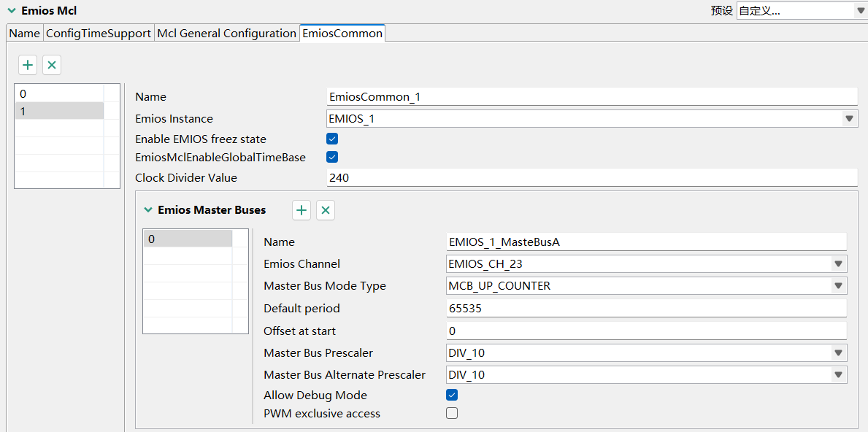This screenshot has height=432, width=868.
Task: Open the Master Bus Mode Type dropdown
Action: point(837,285)
